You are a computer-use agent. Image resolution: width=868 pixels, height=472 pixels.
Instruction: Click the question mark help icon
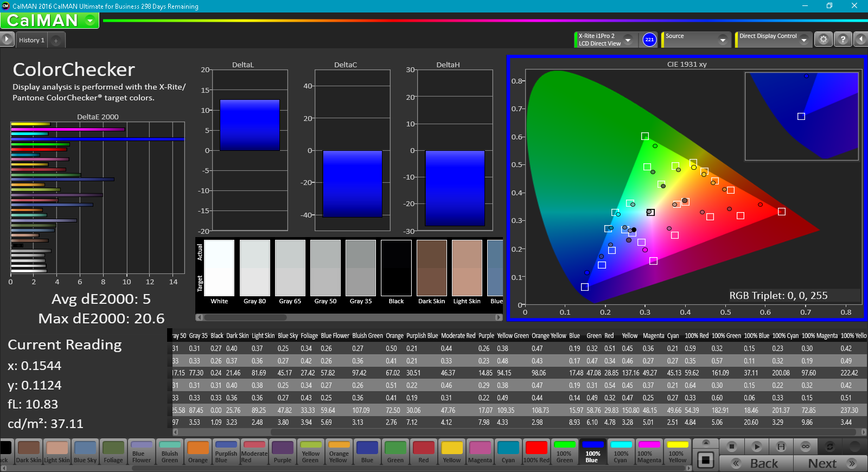pyautogui.click(x=843, y=40)
